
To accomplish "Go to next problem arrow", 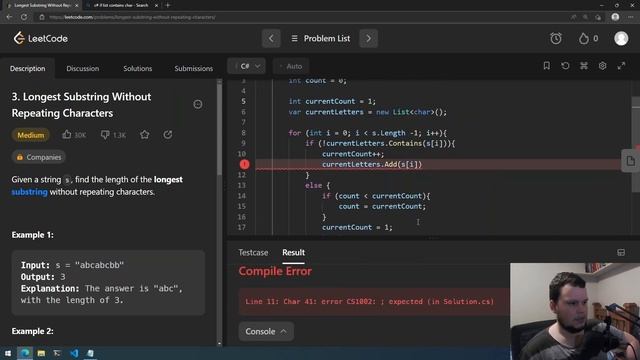I will tap(368, 38).
